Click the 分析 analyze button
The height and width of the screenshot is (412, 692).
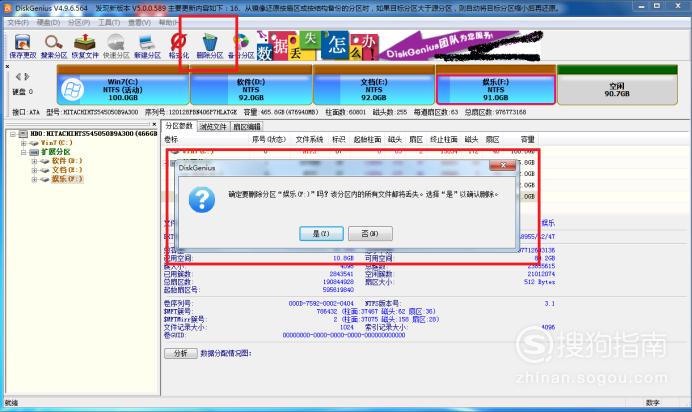pos(181,353)
